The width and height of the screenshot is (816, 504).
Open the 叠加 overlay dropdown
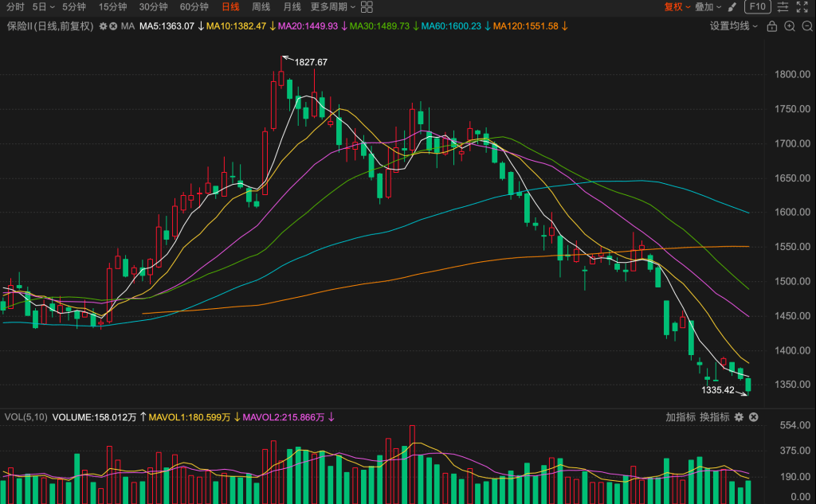[707, 7]
